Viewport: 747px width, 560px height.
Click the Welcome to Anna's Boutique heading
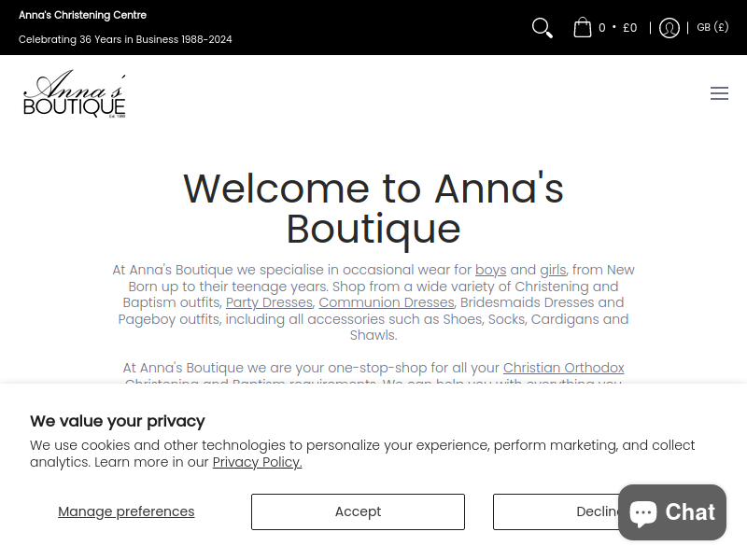point(373,208)
